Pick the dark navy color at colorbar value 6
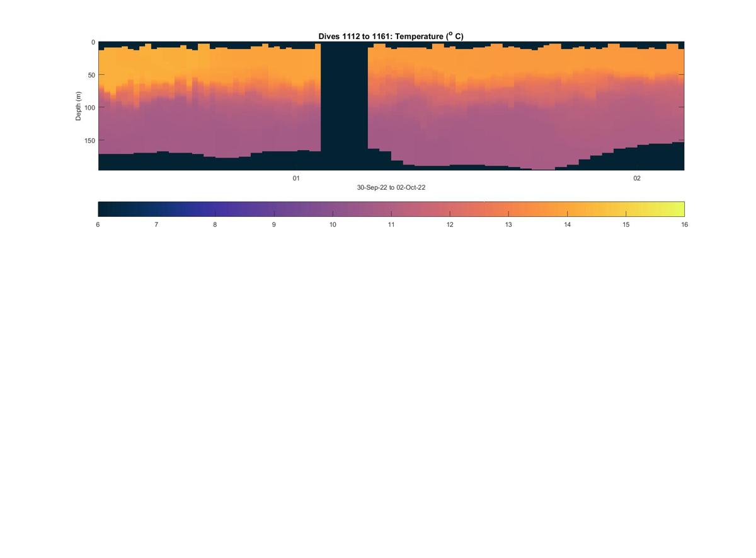The image size is (756, 558). 101,209
